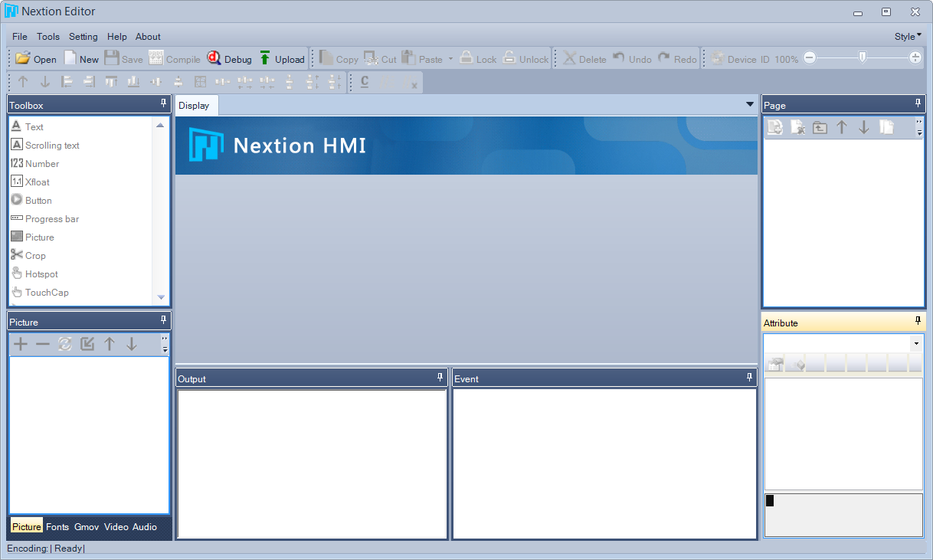This screenshot has width=933, height=560.
Task: Click the zoom out minus icon
Action: click(810, 57)
